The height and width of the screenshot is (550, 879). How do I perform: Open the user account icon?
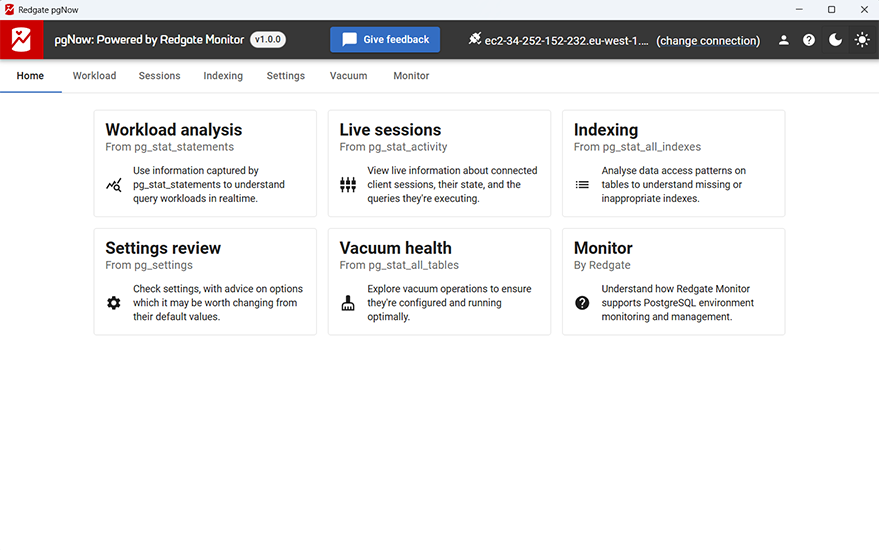[784, 40]
